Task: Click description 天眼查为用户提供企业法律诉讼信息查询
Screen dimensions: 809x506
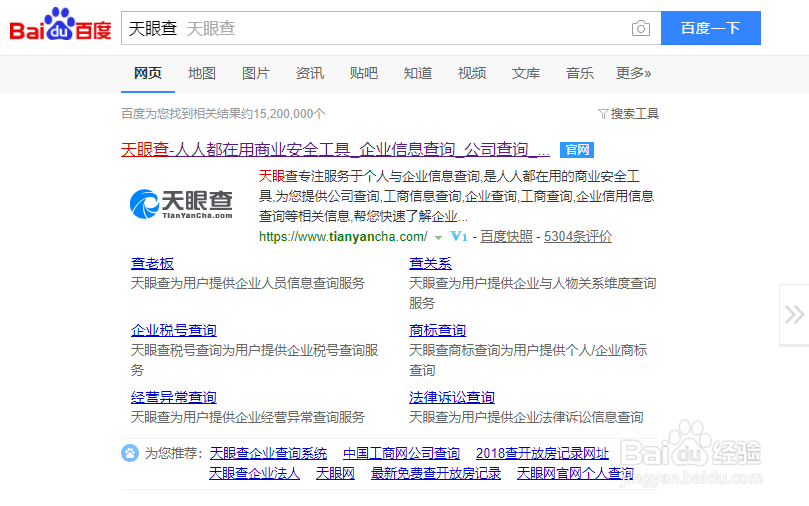Action: pos(526,417)
